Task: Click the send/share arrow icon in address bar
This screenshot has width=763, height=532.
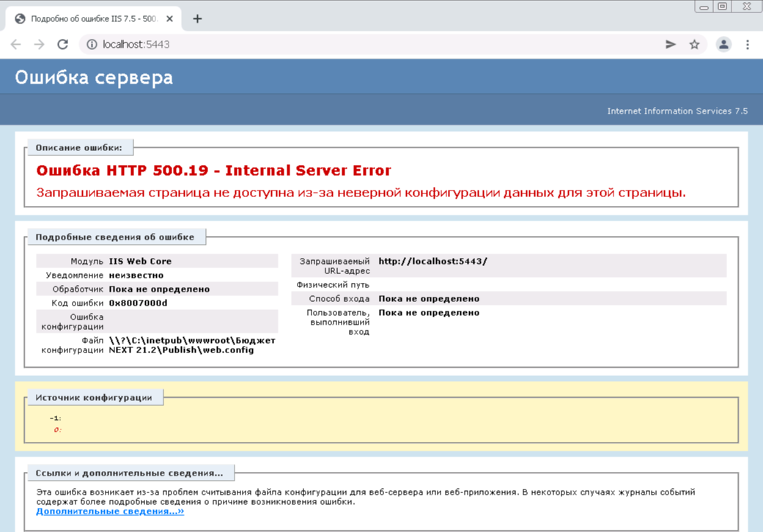Action: pos(671,44)
